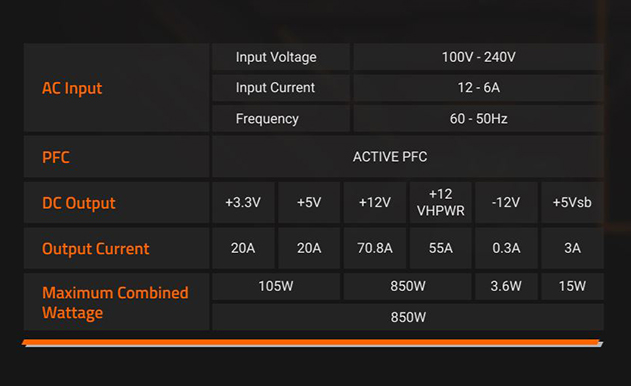Select the ACTIVE PFC cell
Image resolution: width=631 pixels, height=386 pixels.
click(x=408, y=157)
